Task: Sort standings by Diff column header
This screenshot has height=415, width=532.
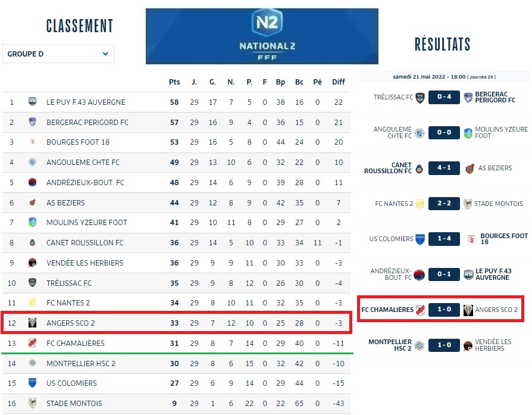Action: coord(338,82)
